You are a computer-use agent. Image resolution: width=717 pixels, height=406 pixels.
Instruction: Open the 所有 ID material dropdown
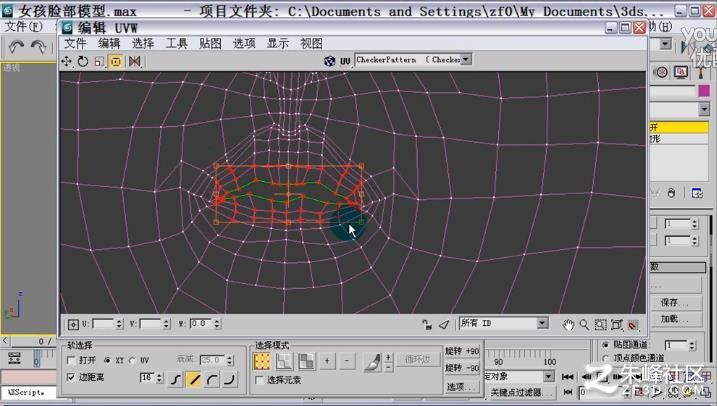tap(542, 323)
